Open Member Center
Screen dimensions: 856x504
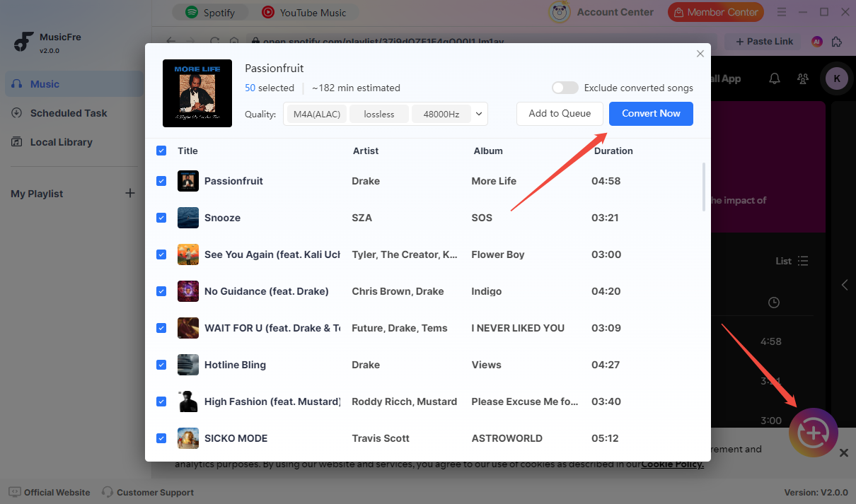tap(716, 12)
